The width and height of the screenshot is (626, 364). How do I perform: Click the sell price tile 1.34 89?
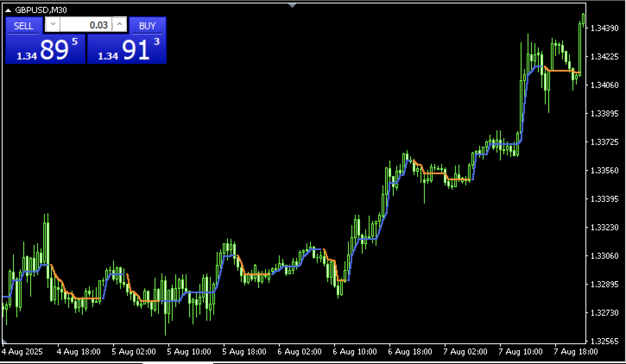click(45, 49)
